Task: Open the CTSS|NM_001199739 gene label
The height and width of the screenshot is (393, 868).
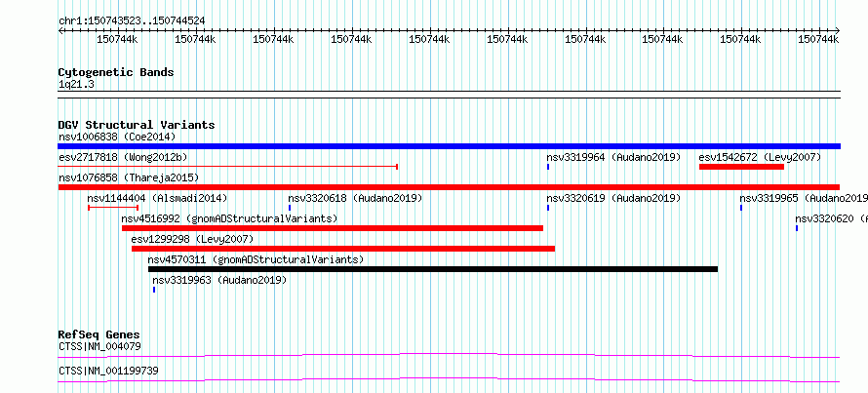Action: 108,371
